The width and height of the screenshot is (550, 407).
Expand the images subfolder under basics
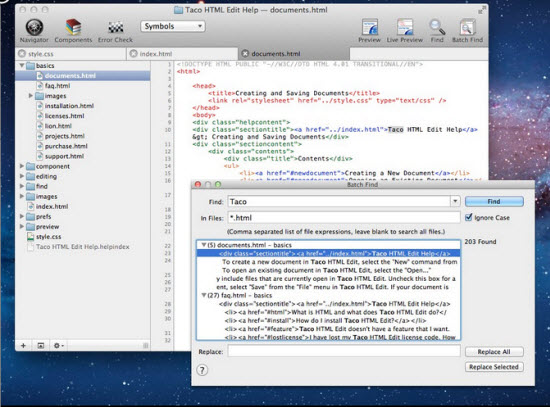pyautogui.click(x=31, y=95)
